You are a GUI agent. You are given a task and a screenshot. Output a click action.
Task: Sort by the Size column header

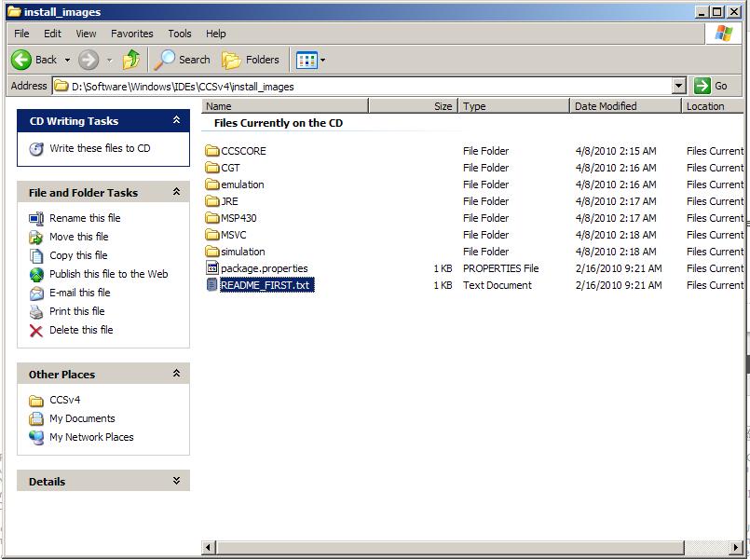(414, 106)
